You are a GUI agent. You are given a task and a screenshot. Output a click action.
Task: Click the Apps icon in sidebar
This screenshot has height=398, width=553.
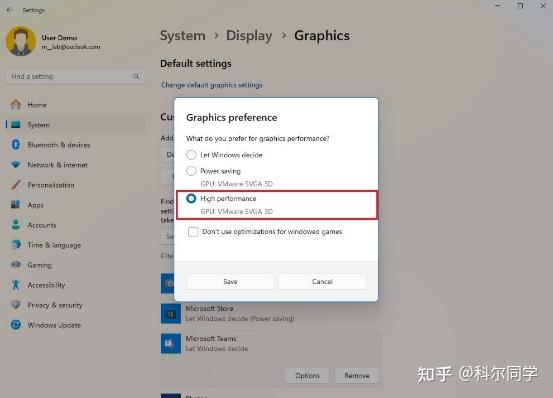click(16, 204)
